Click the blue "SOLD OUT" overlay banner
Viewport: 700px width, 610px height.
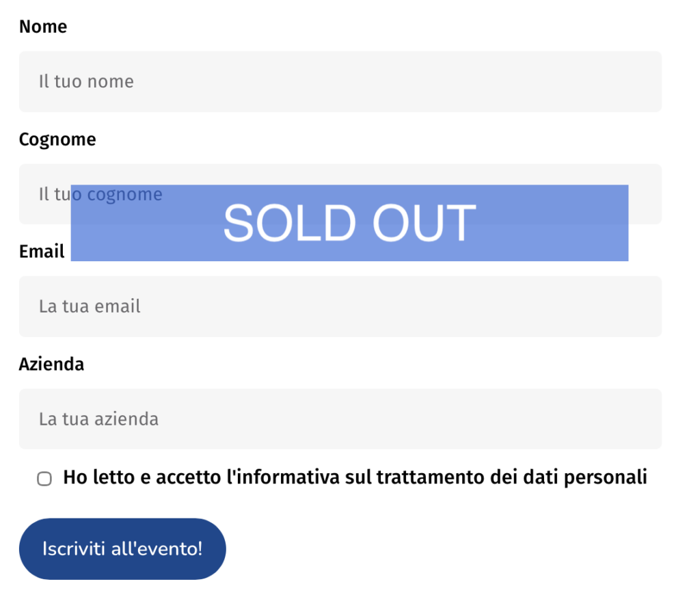point(349,223)
